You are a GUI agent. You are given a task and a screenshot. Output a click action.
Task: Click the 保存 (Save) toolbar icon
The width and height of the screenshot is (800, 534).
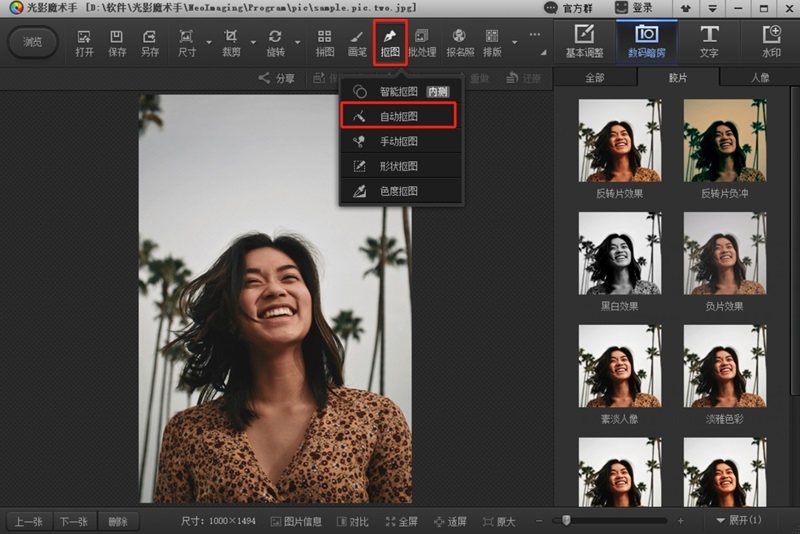click(117, 43)
